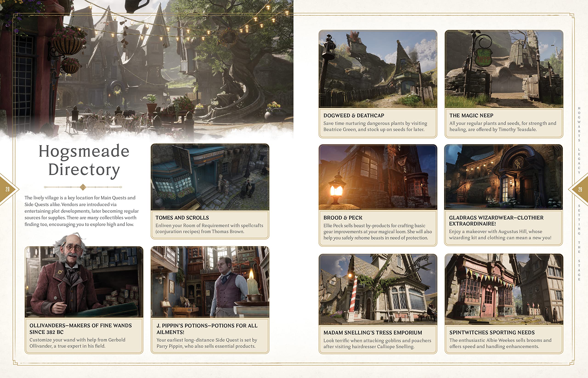Click description mentioning Gerbold Ollivander
This screenshot has width=588, height=378.
(x=77, y=343)
